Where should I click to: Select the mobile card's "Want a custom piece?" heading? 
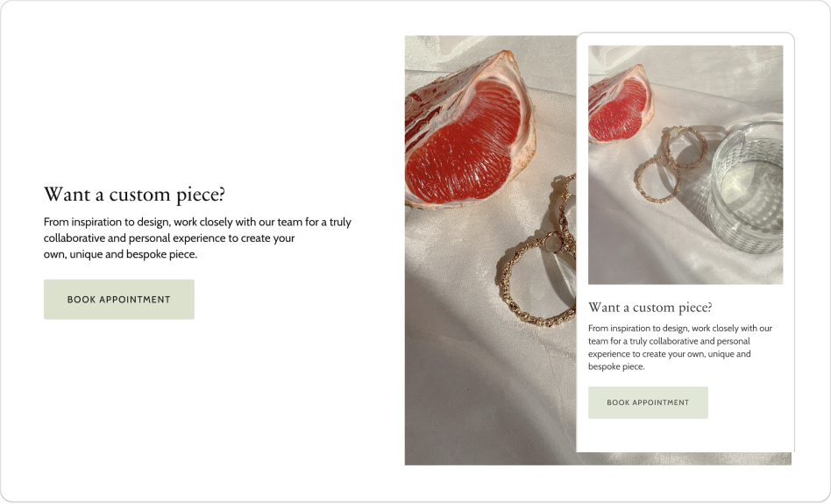[650, 308]
